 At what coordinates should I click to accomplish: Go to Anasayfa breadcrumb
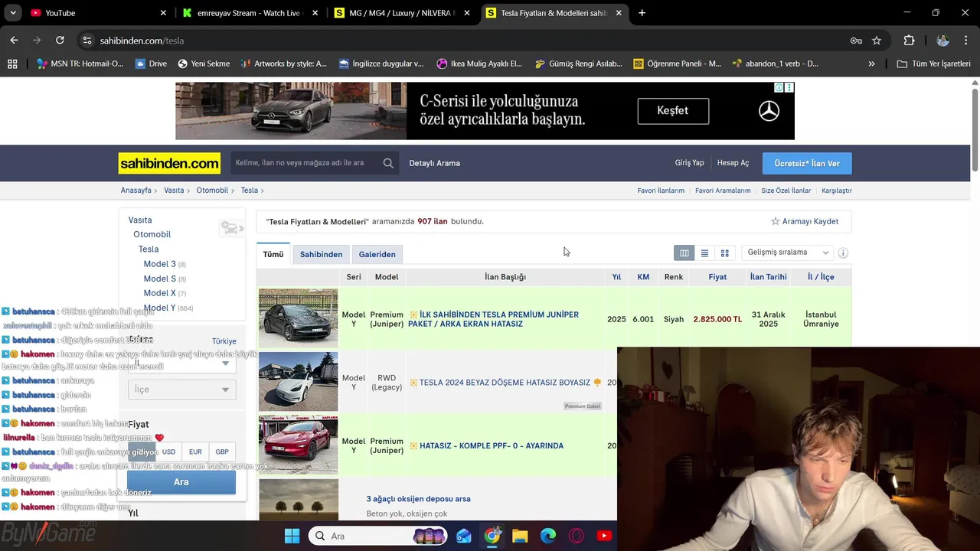click(136, 191)
